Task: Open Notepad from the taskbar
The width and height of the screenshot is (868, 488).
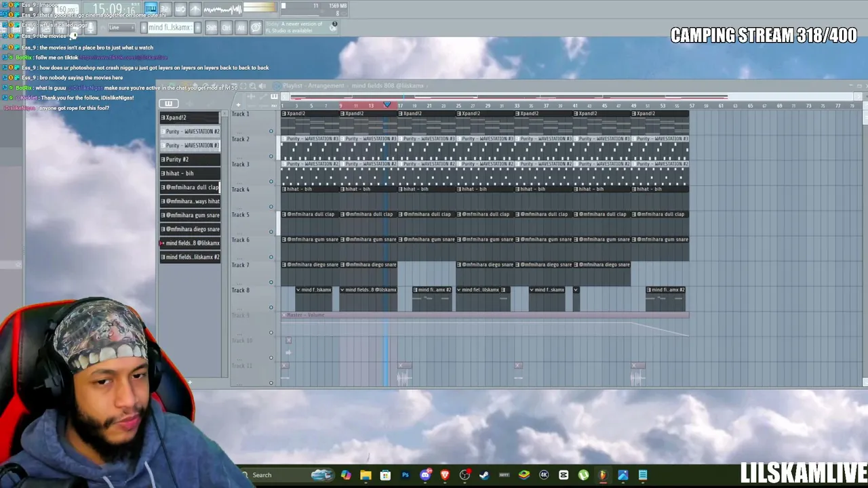Action: (643, 475)
